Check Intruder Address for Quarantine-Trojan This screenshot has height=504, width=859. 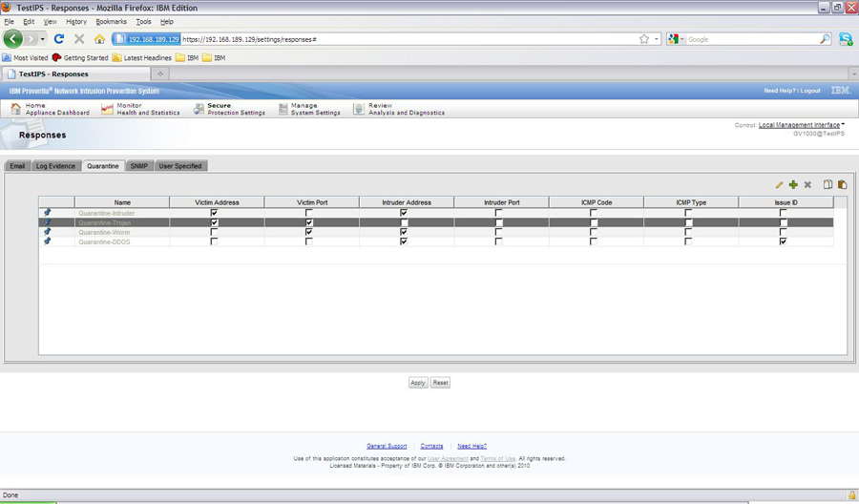tap(404, 222)
